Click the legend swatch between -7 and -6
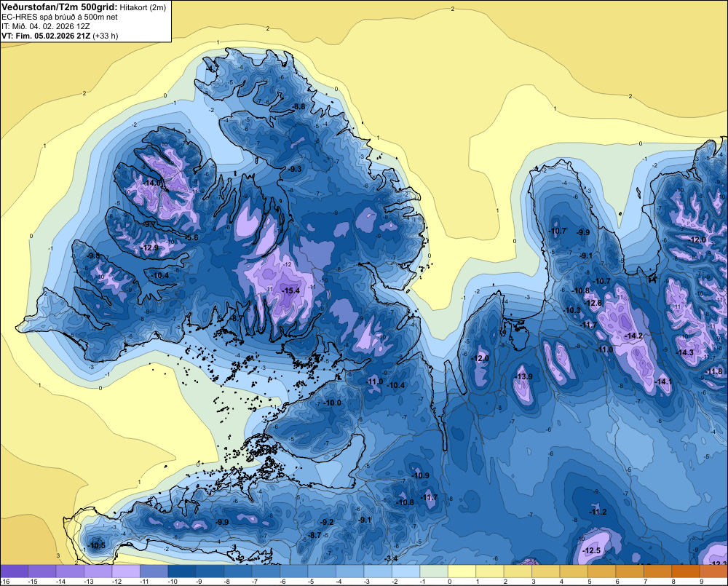 point(266,571)
